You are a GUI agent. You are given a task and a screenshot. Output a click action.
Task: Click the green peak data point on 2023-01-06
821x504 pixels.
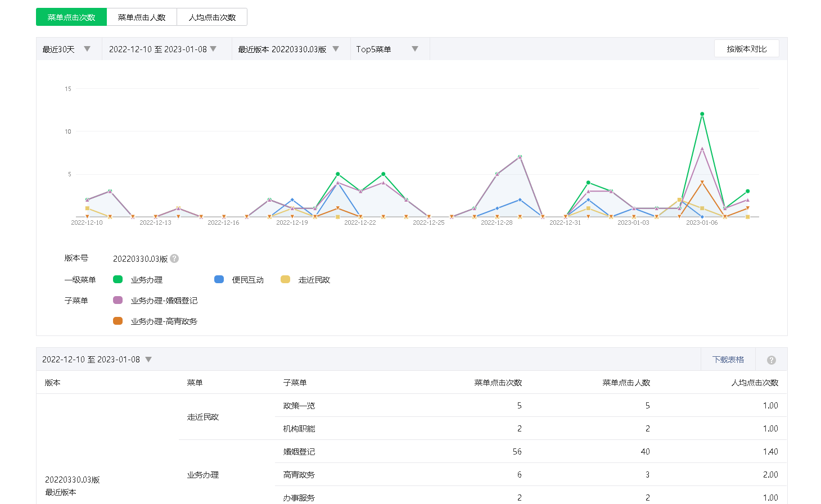(x=702, y=114)
